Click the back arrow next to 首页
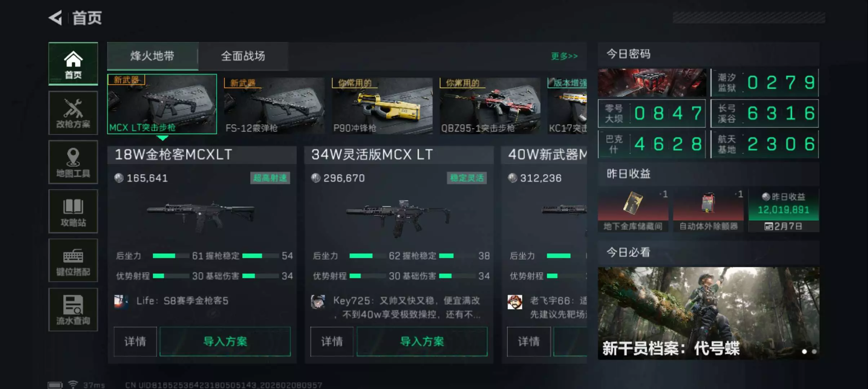Screen dimensions: 868x389 point(56,18)
